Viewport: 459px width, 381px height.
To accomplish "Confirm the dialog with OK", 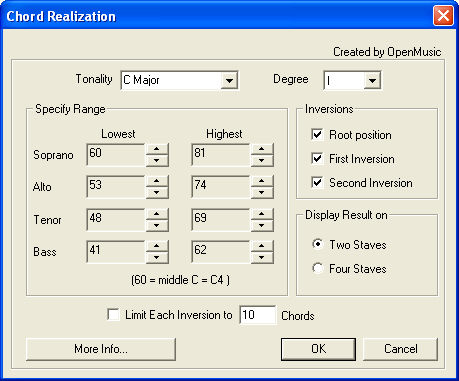I will pyautogui.click(x=318, y=349).
